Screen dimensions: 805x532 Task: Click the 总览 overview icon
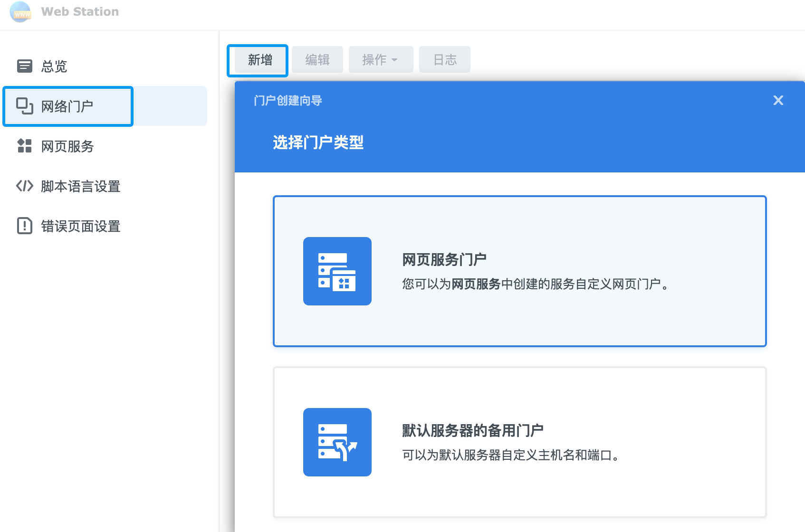pyautogui.click(x=25, y=66)
